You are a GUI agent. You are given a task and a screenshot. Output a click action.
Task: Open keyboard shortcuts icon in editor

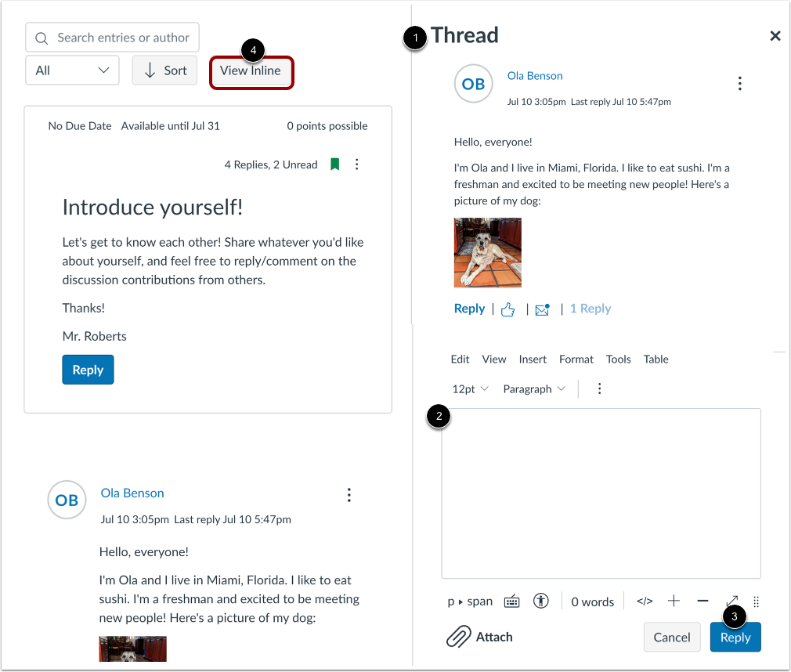(511, 602)
